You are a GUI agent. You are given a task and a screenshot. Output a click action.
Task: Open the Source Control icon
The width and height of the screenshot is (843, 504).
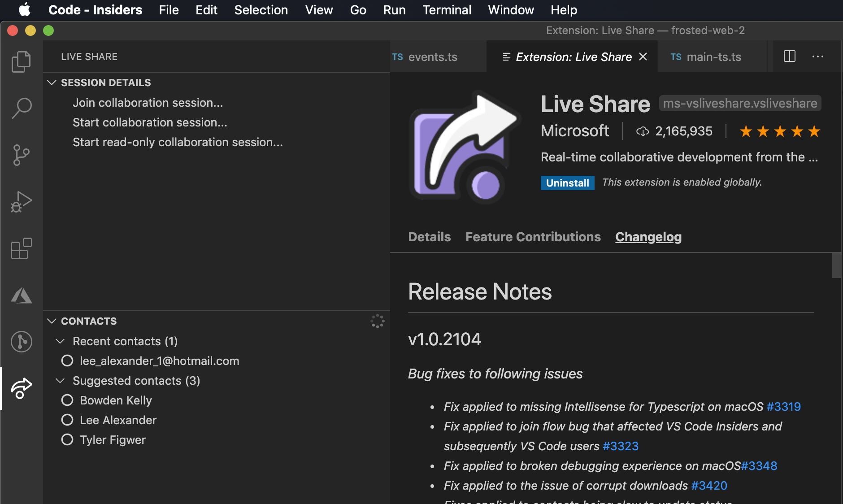(21, 155)
